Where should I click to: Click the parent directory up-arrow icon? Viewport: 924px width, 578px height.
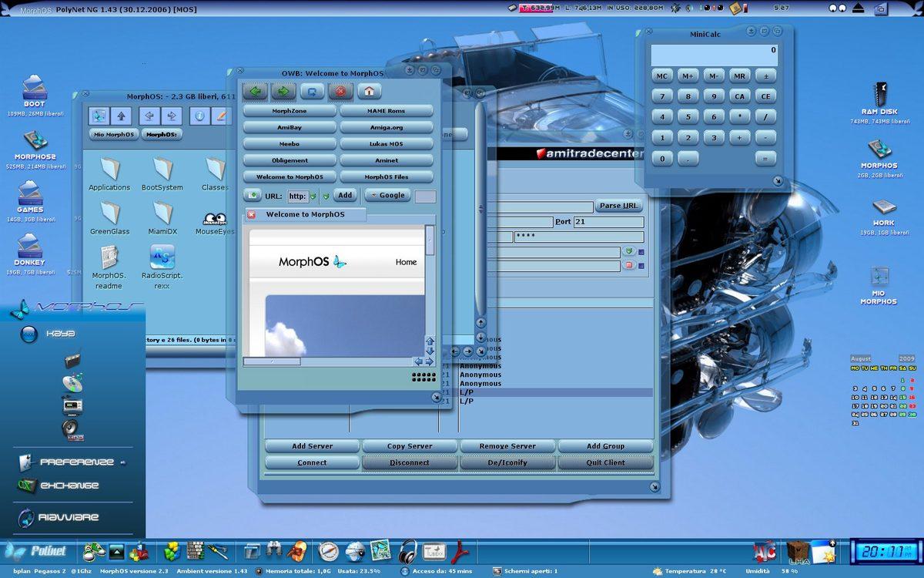tap(122, 116)
